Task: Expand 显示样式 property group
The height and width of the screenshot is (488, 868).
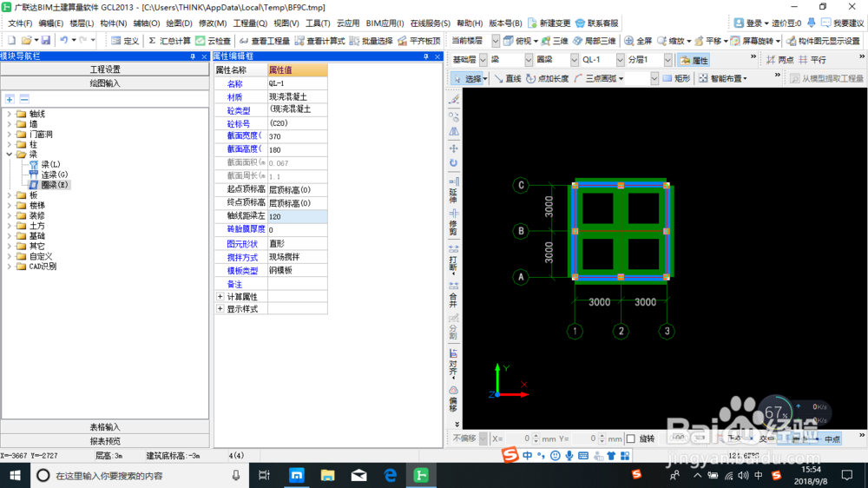Action: tap(220, 309)
